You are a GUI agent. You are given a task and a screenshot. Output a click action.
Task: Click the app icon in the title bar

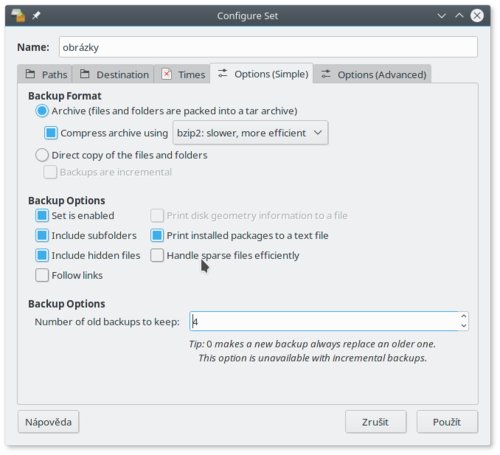pos(18,16)
